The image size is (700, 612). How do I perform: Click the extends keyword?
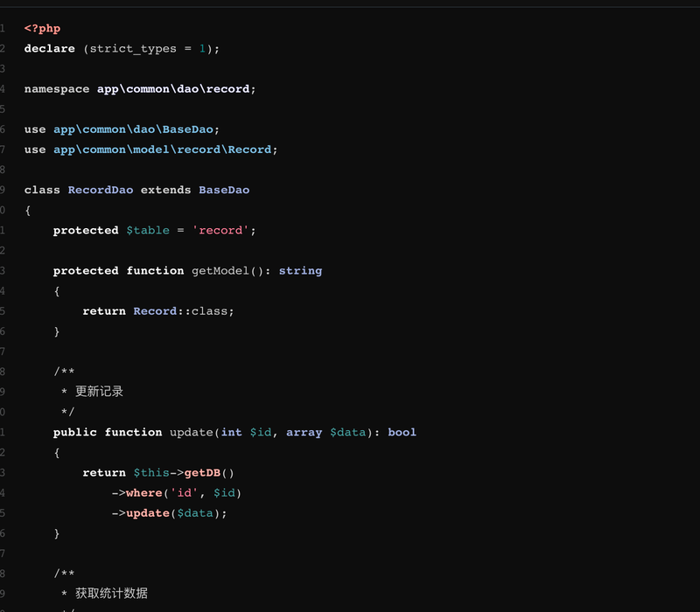point(165,190)
